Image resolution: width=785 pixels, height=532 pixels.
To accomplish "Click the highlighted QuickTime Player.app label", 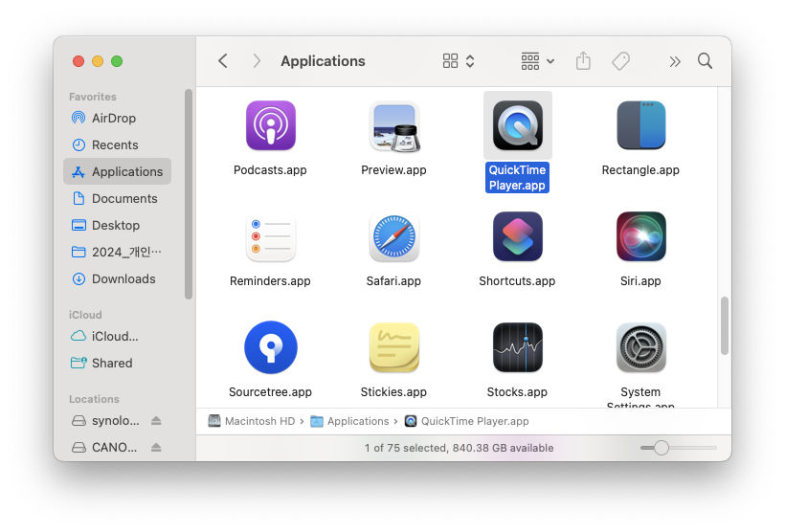I will pos(517,178).
